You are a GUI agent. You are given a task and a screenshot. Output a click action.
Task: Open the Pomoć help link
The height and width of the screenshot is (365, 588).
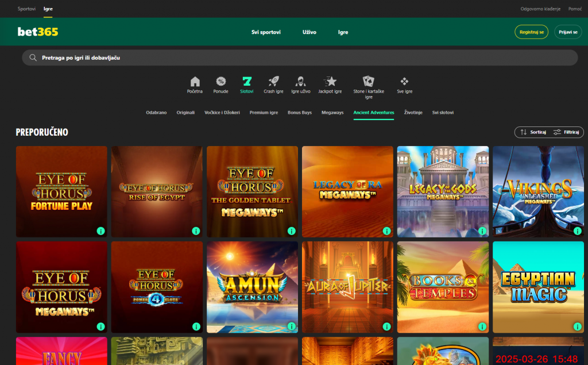pyautogui.click(x=575, y=9)
